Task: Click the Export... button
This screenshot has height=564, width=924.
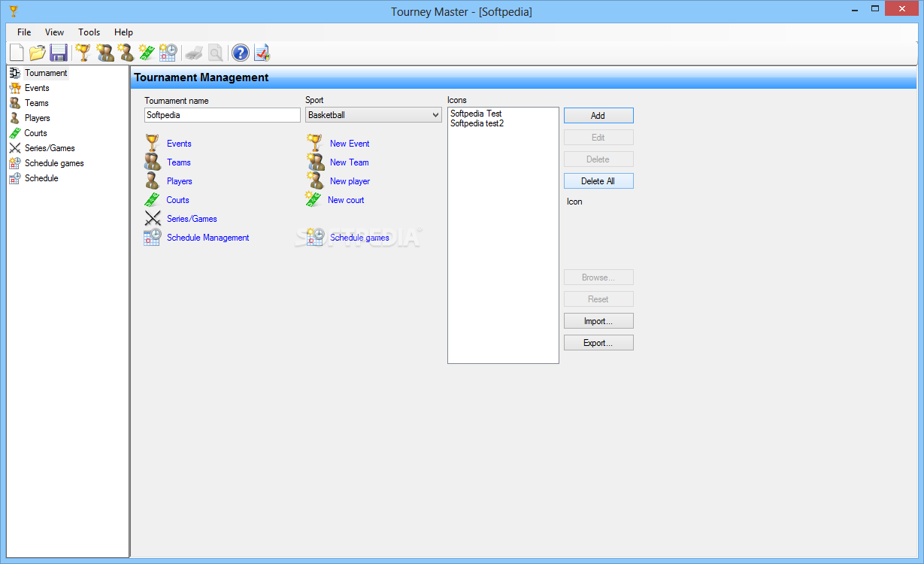Action: (598, 343)
